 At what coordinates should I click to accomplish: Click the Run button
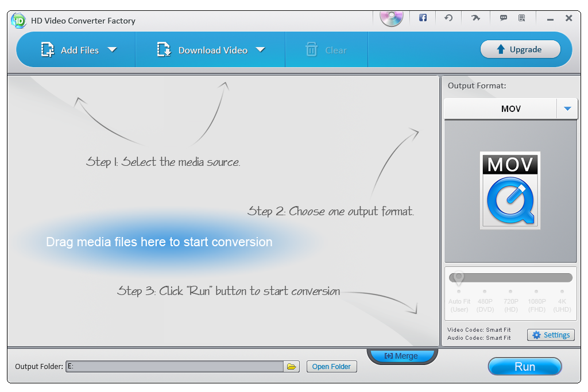tap(525, 366)
